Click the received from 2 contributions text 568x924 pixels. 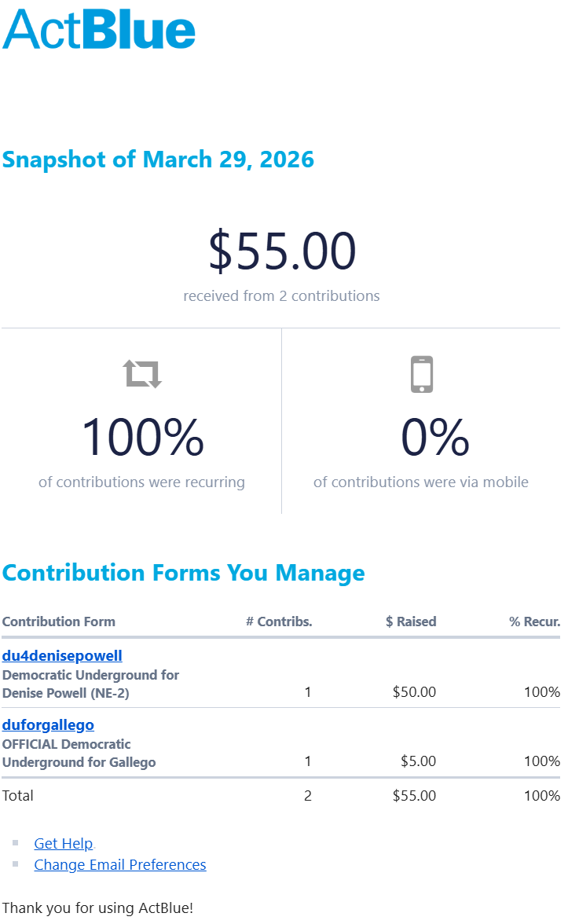(281, 296)
